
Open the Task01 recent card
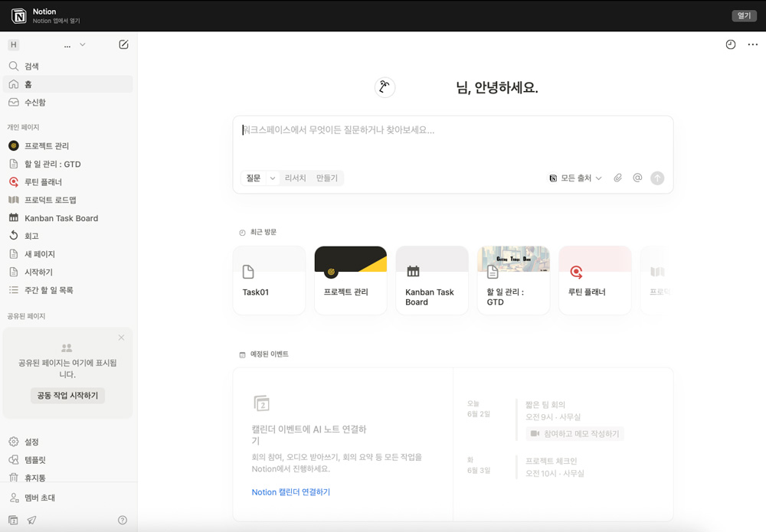(269, 280)
